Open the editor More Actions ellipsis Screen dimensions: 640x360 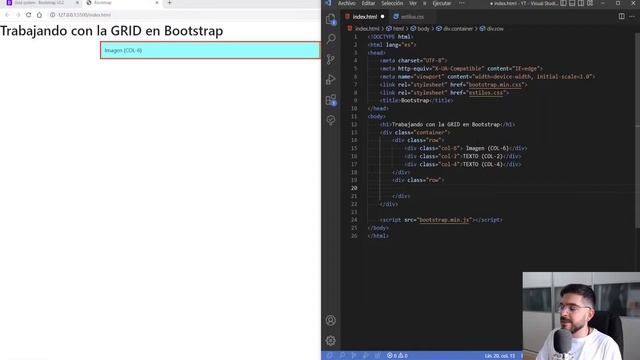click(632, 16)
